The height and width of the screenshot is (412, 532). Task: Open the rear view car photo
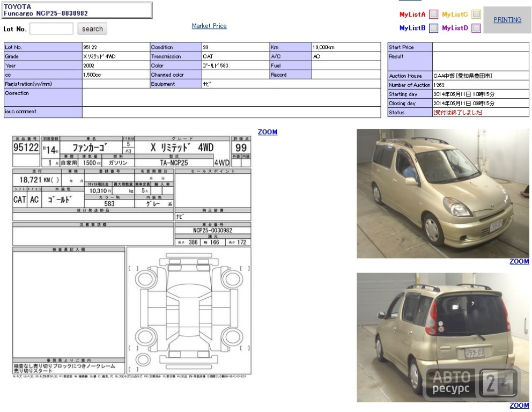pyautogui.click(x=443, y=337)
